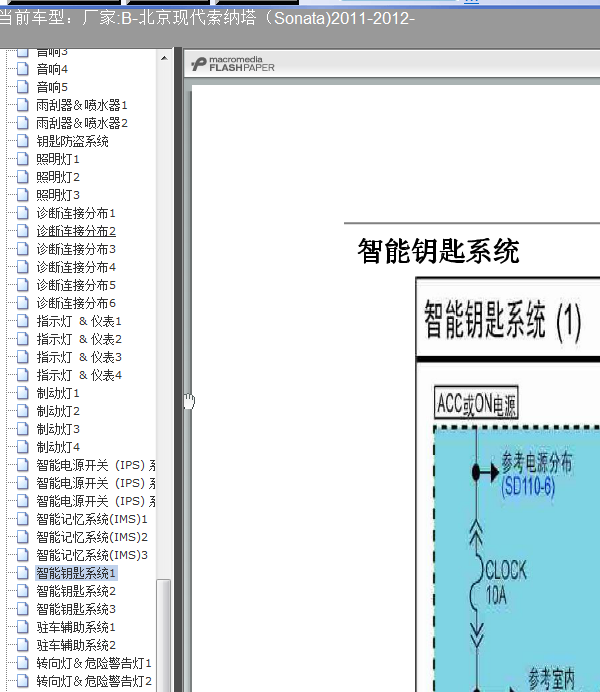Click the tree panel scrollbar thumb
Viewport: 600px width, 692px height.
pos(164,635)
